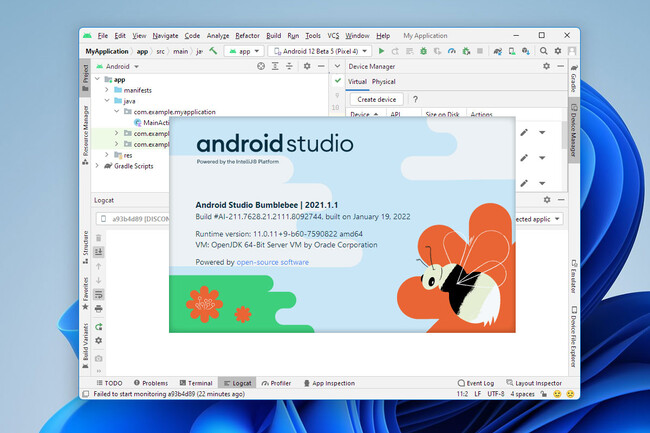650x433 pixels.
Task: Click the help question mark in Device Manager
Action: [415, 99]
